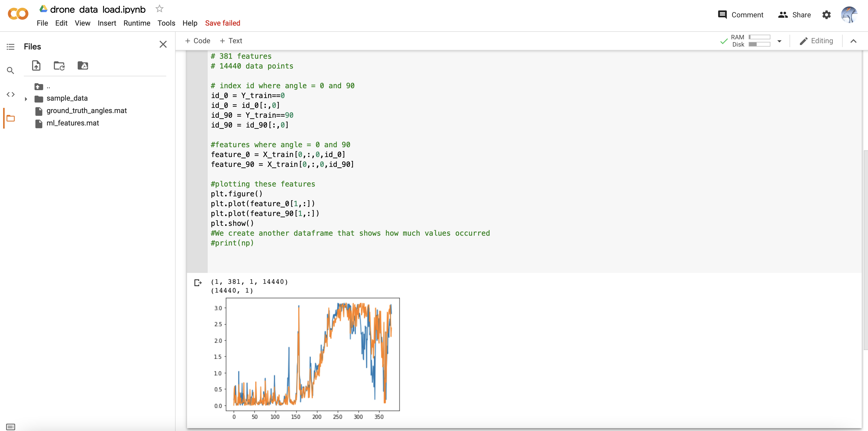The width and height of the screenshot is (868, 431).
Task: Toggle the header visibility chevron
Action: coord(853,41)
